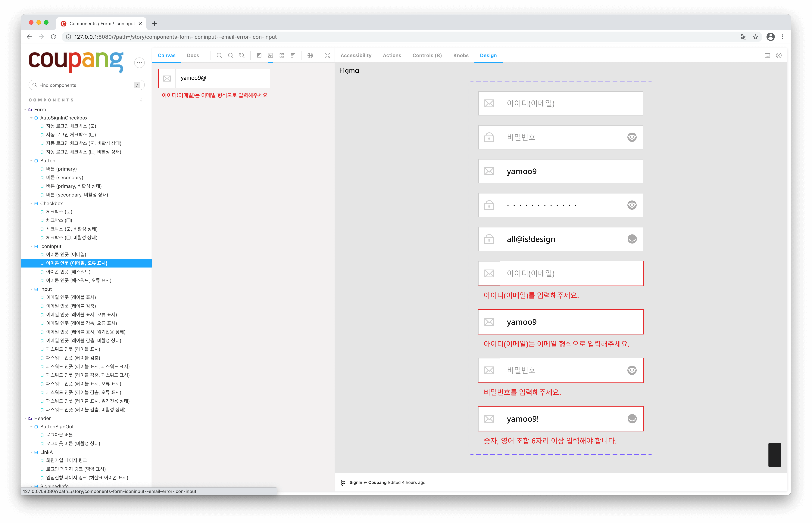Enter full screen canvas mode

click(327, 55)
